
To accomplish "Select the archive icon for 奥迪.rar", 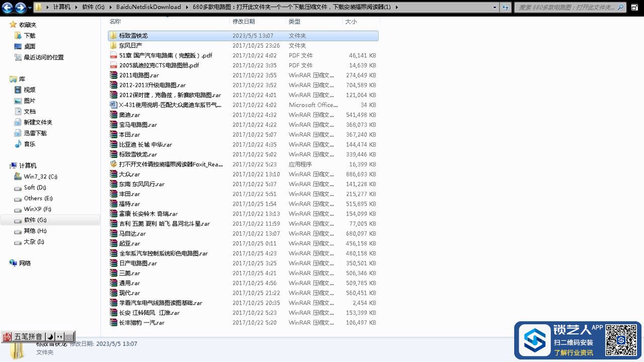I will [x=113, y=115].
